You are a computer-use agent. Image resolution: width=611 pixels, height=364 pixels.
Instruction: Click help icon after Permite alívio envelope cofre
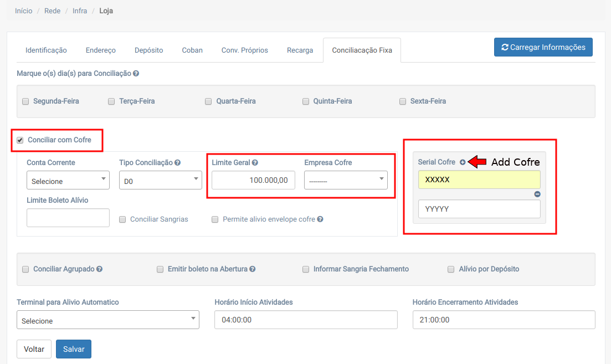[320, 219]
